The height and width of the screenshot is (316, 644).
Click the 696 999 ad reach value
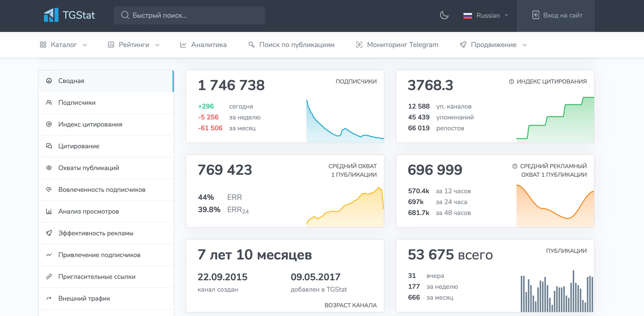tap(435, 170)
